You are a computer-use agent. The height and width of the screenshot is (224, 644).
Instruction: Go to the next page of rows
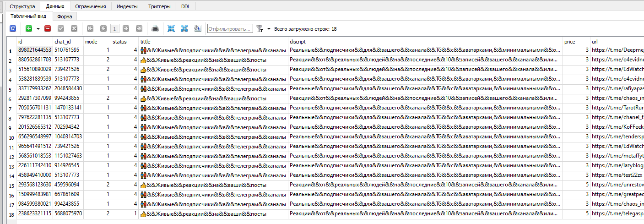pos(126,28)
